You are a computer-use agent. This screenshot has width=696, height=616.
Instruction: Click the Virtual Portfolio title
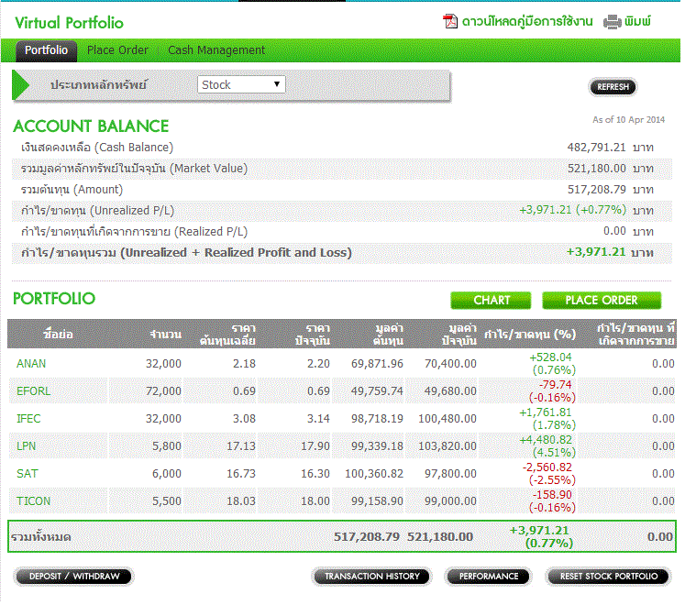(x=70, y=23)
